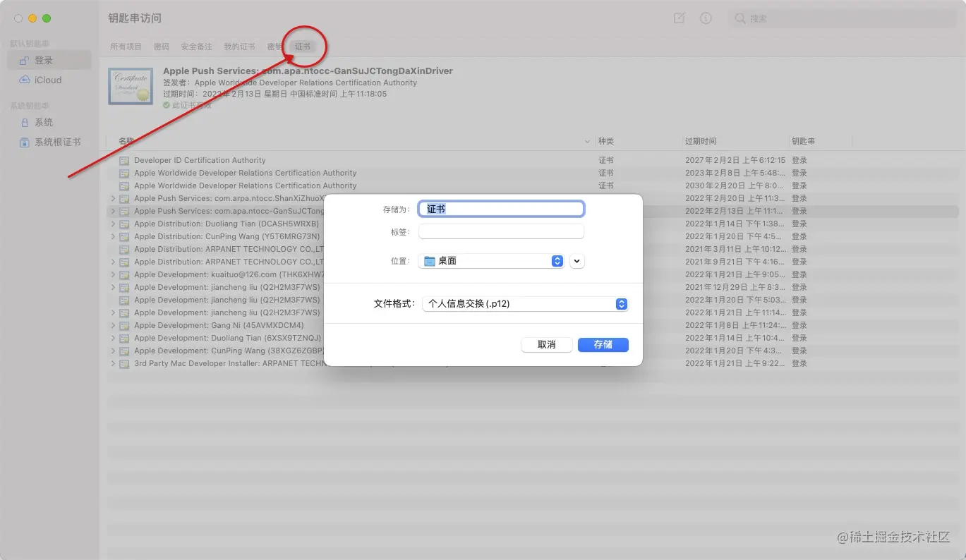Open the info icon in the toolbar
Screen dimensions: 966x560
tap(706, 18)
